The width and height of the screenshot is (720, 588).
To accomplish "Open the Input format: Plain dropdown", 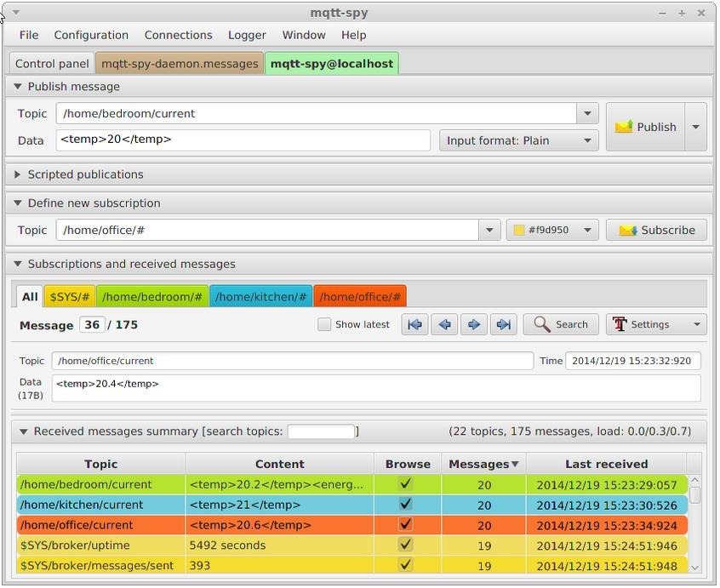I will [518, 140].
